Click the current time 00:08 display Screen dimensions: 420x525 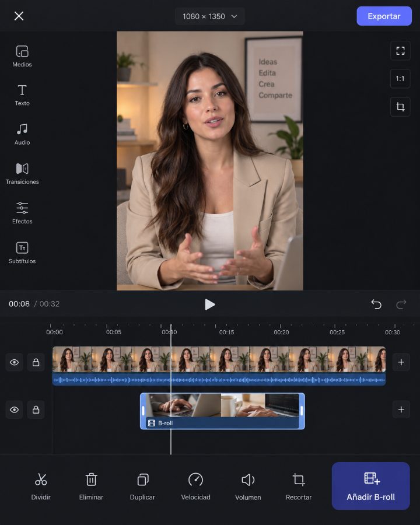pos(19,304)
